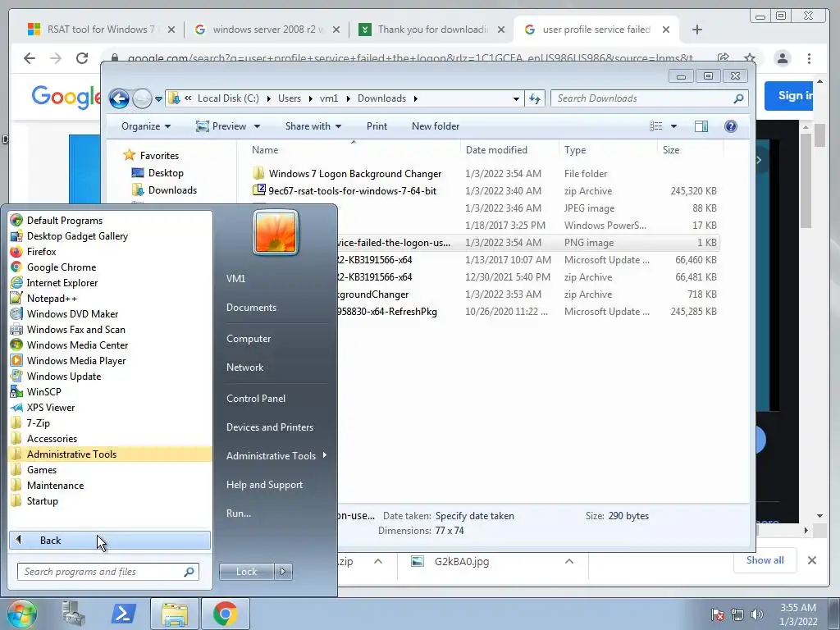Open the Explorer recent pages dropdown arrow
Viewport: 840px width, 630px height.
[x=158, y=99]
